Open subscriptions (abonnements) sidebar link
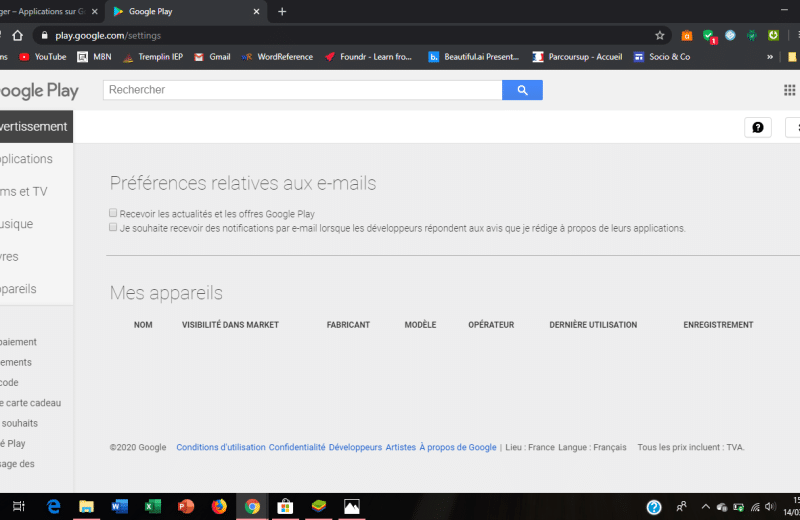The height and width of the screenshot is (520, 800). click(x=16, y=362)
